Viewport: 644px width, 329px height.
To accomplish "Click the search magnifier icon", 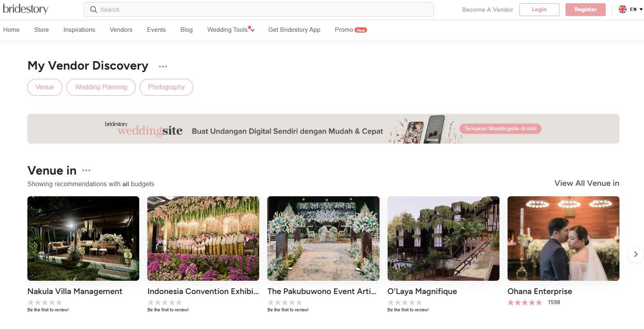I will tap(93, 10).
